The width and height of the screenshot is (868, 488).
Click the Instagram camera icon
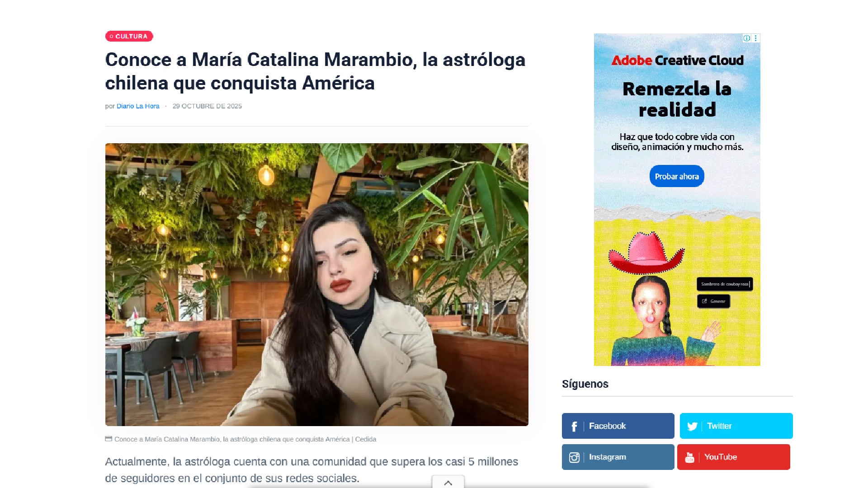coord(574,457)
